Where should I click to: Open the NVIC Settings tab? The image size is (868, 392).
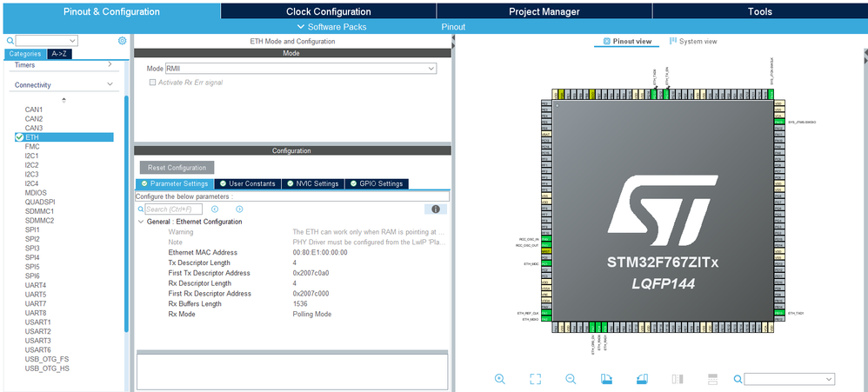[x=313, y=183]
